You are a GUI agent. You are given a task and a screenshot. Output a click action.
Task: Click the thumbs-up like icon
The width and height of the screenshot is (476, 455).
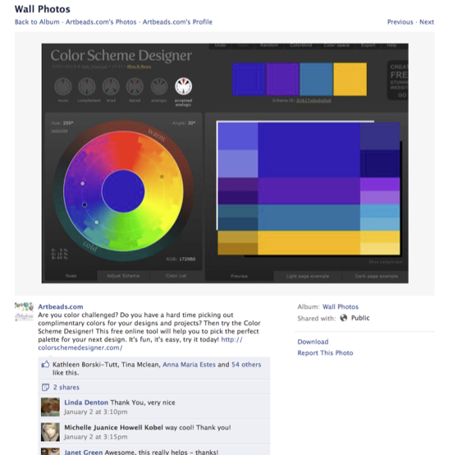(45, 364)
